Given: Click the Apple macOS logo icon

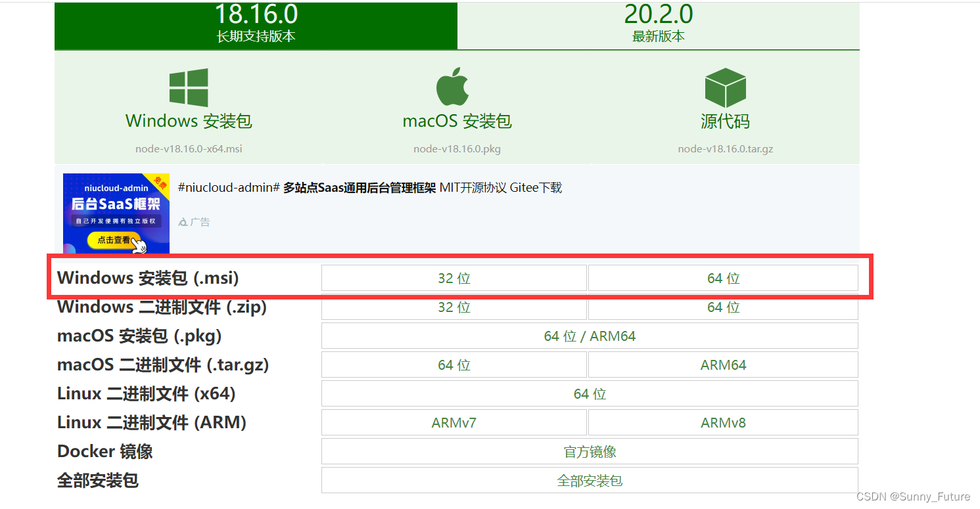Looking at the screenshot, I should pyautogui.click(x=453, y=86).
